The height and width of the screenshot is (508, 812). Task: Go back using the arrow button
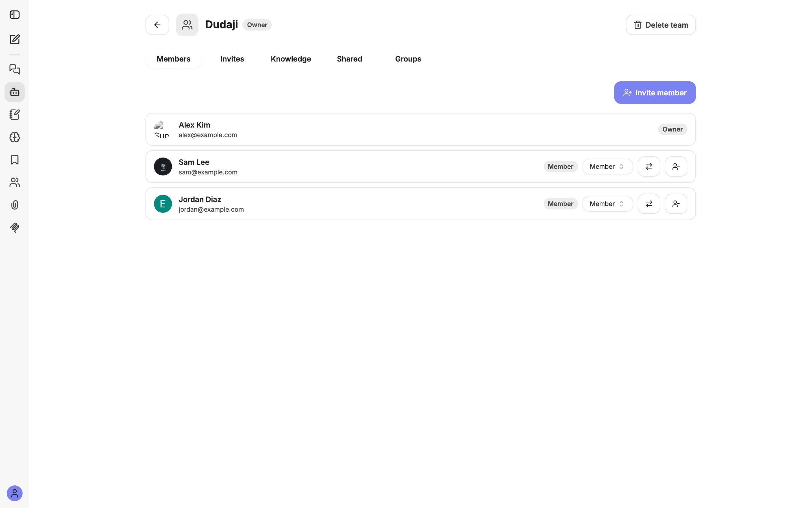point(157,25)
